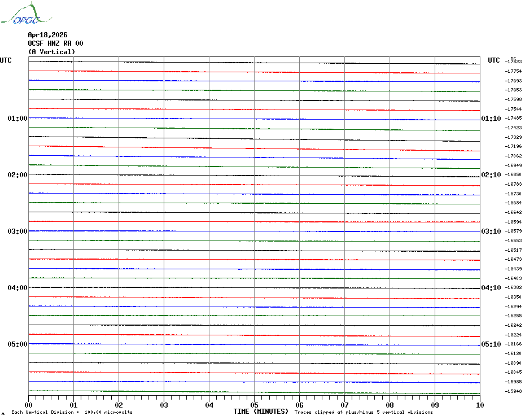Click the 05:10 time label on right
Viewport: 525px width, 420px height.
pyautogui.click(x=491, y=344)
